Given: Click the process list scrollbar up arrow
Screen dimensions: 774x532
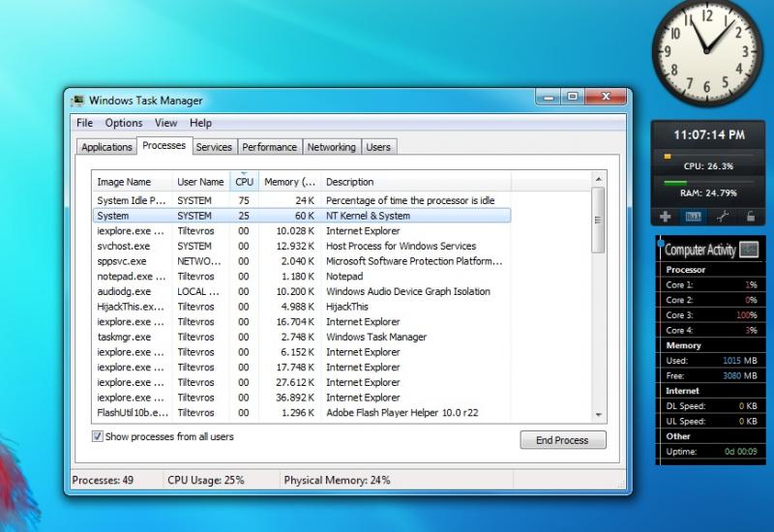Looking at the screenshot, I should coord(598,179).
